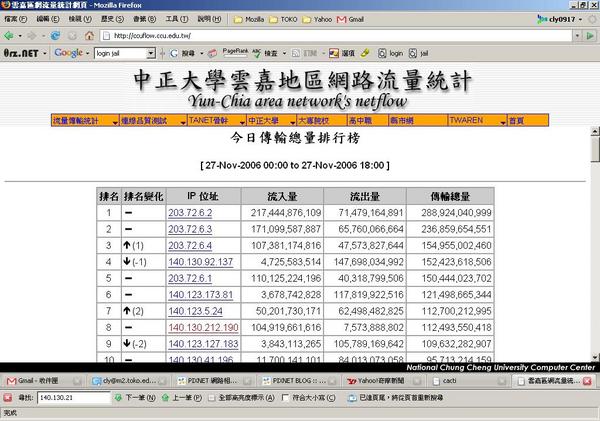Open the TOKO bookmark folder
This screenshot has width=600, height=421.
pyautogui.click(x=283, y=19)
